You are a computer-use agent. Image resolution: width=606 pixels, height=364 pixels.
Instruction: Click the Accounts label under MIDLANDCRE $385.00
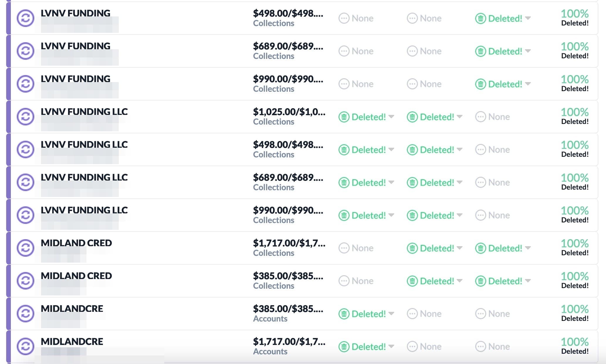coord(270,319)
